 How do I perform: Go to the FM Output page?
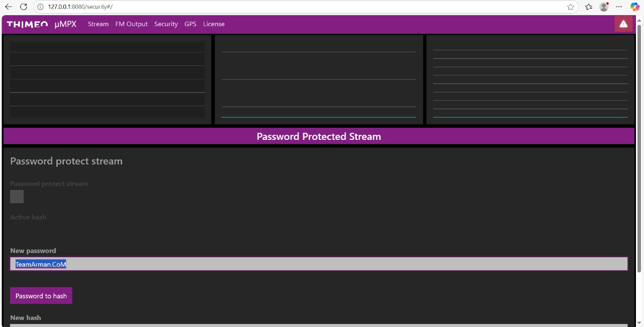click(131, 24)
